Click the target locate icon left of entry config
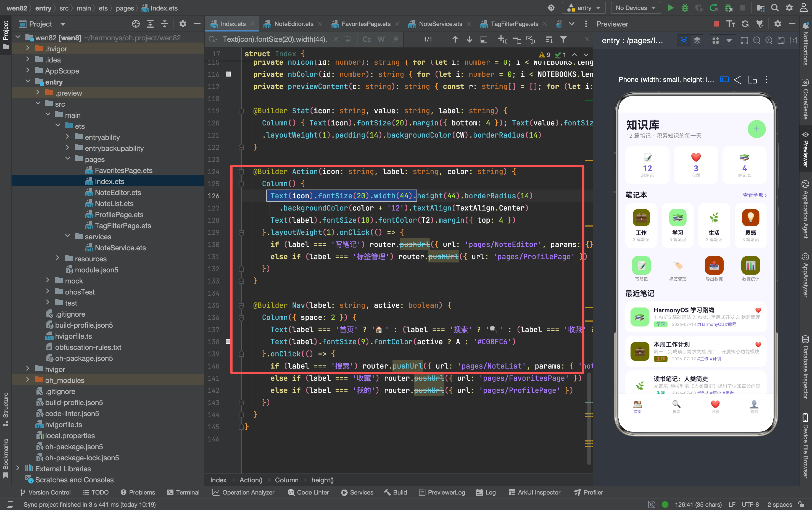The width and height of the screenshot is (812, 510). point(551,8)
